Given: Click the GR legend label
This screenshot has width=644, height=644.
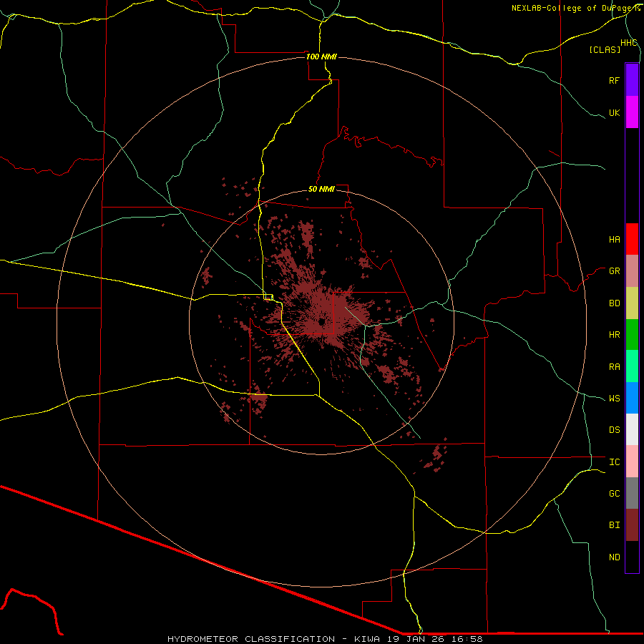Looking at the screenshot, I should pos(614,271).
